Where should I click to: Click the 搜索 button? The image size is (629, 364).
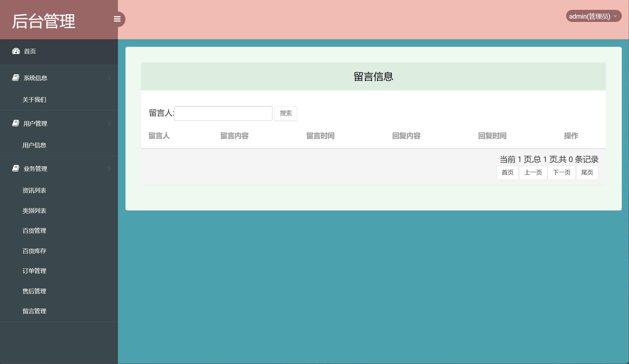285,113
